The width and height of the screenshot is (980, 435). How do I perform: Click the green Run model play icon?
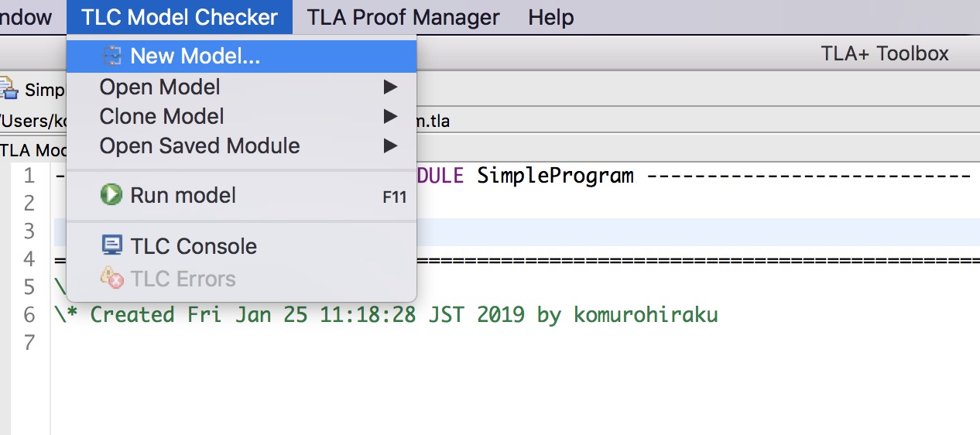click(111, 194)
